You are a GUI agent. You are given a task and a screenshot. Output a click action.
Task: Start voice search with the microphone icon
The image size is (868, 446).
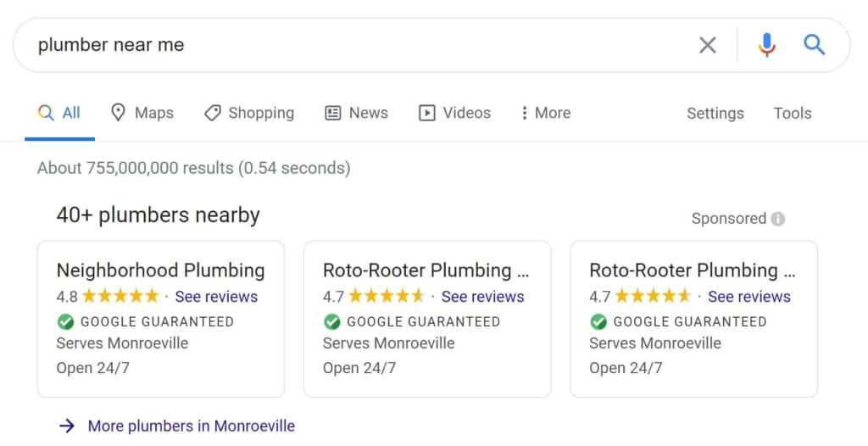click(x=766, y=45)
